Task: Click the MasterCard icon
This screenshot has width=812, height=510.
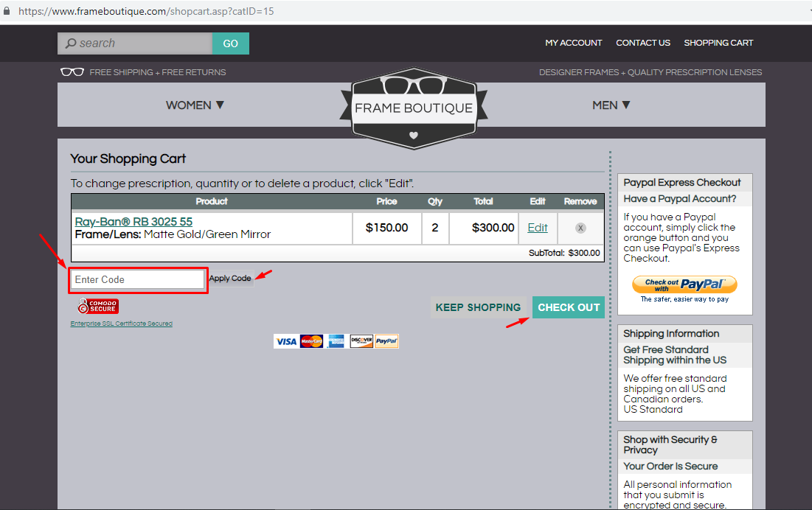Action: [311, 341]
